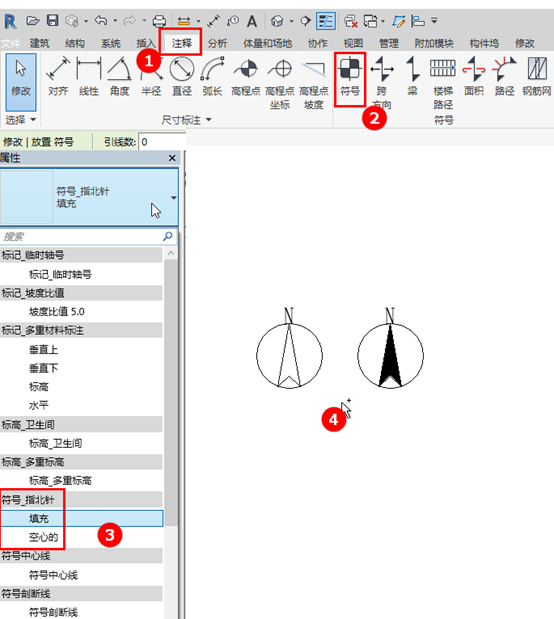Choose the 线性 linear dimension tool

tap(88, 77)
